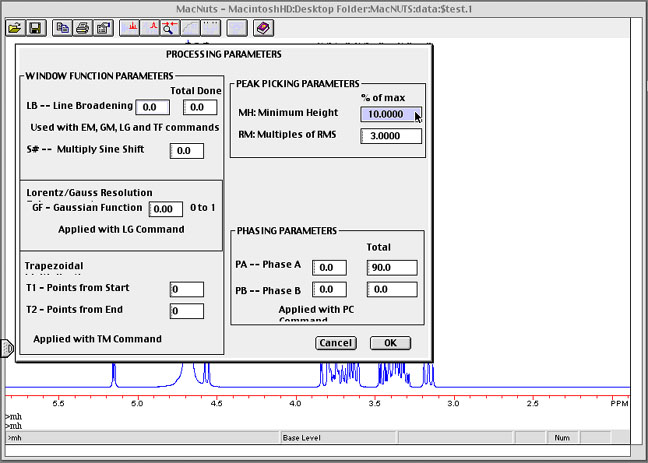Click the T1 Points from Start field
648x463 pixels.
(187, 289)
